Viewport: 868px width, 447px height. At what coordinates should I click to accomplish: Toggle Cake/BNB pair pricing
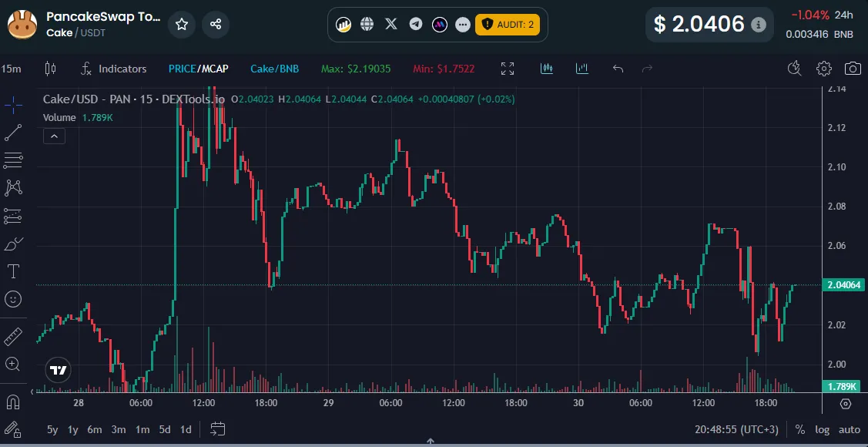click(274, 69)
